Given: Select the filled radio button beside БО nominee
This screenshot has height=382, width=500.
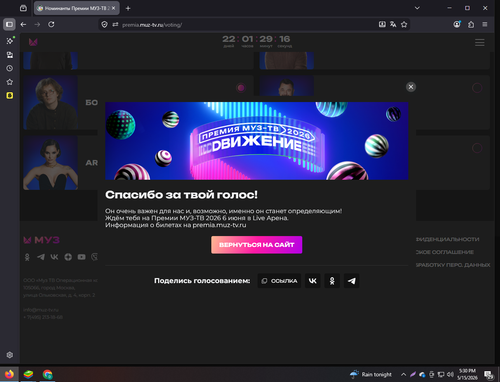Looking at the screenshot, I should (241, 88).
